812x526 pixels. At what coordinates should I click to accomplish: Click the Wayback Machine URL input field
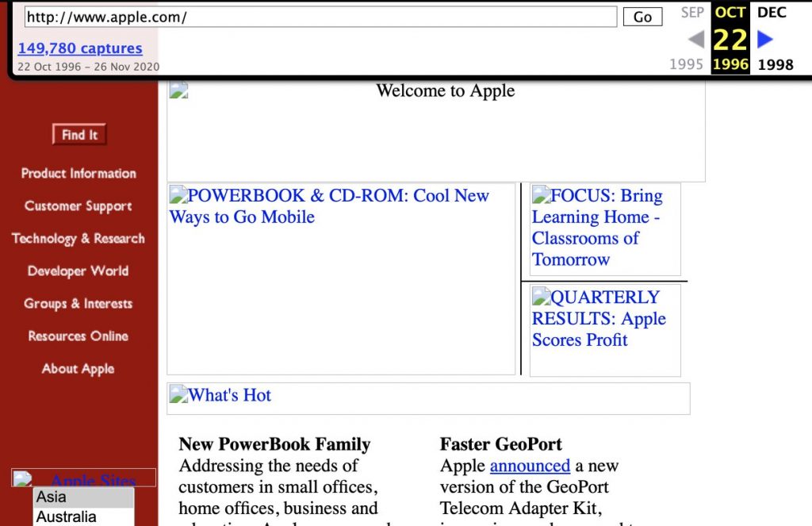coord(320,17)
